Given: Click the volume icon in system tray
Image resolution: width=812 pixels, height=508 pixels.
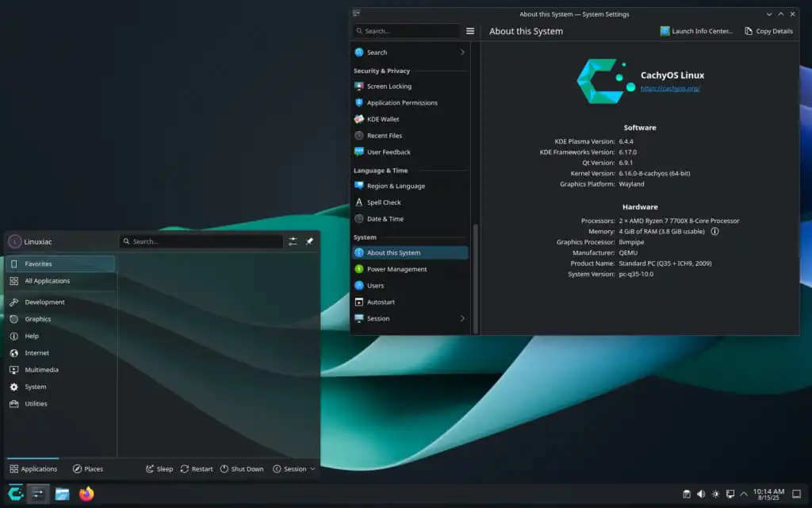Looking at the screenshot, I should (x=701, y=494).
